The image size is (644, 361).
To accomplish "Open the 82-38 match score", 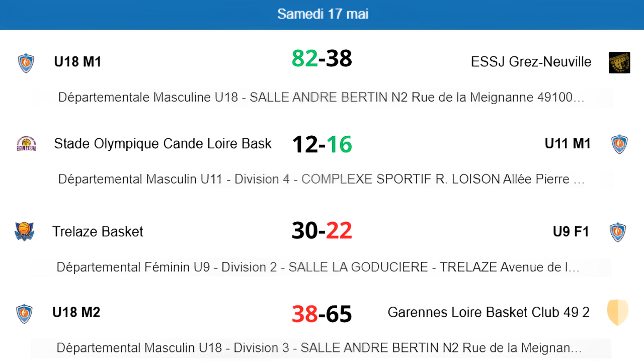I will (x=322, y=58).
